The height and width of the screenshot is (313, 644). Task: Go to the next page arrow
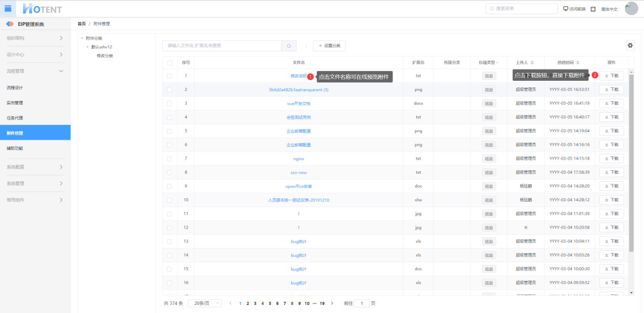(332, 303)
